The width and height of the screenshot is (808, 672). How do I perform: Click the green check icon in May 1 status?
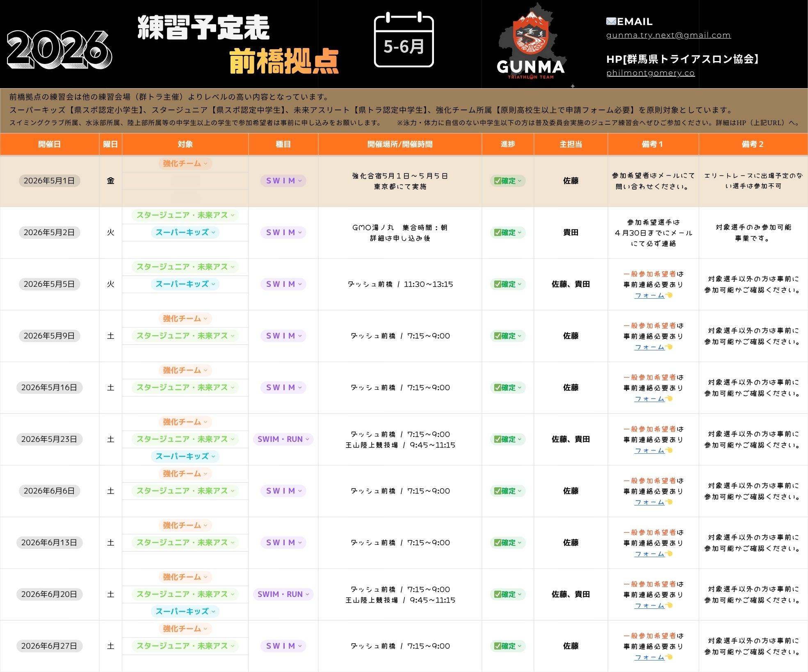pos(497,181)
